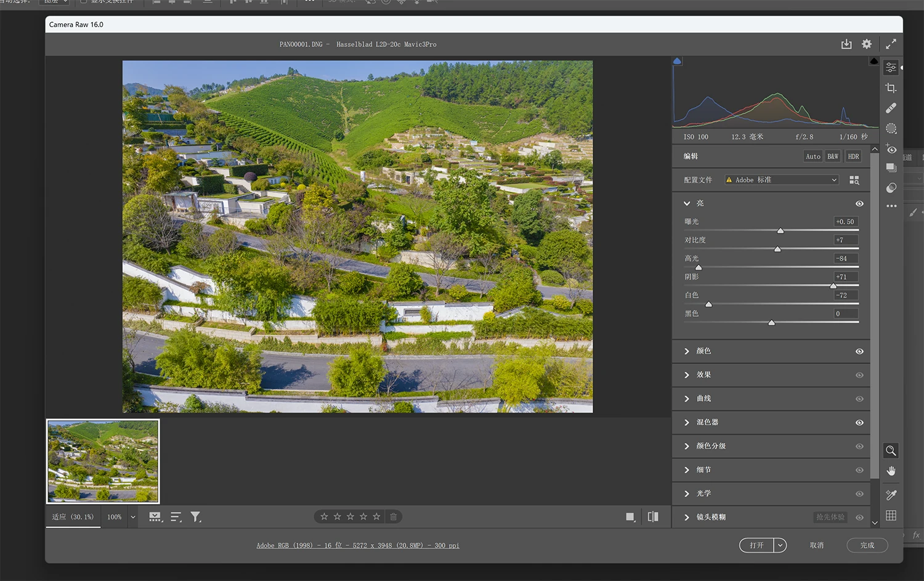Click the Zoom magnifier tool

891,451
